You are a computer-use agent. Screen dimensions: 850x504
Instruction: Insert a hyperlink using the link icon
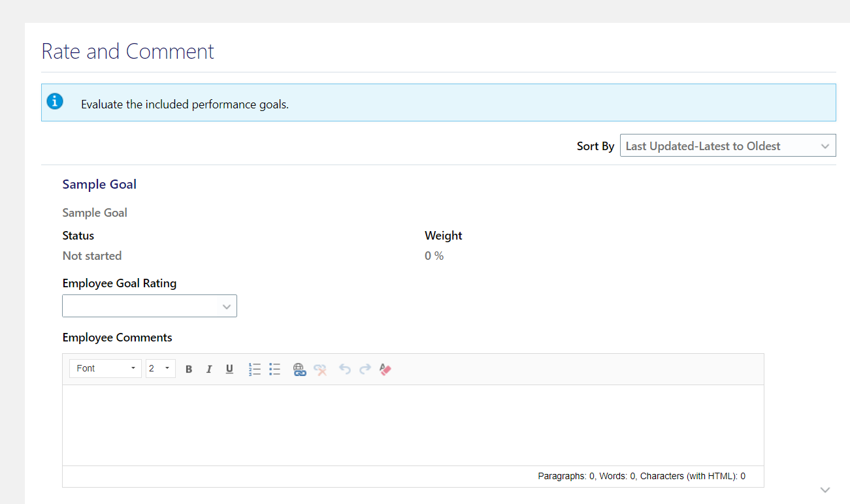pos(299,369)
